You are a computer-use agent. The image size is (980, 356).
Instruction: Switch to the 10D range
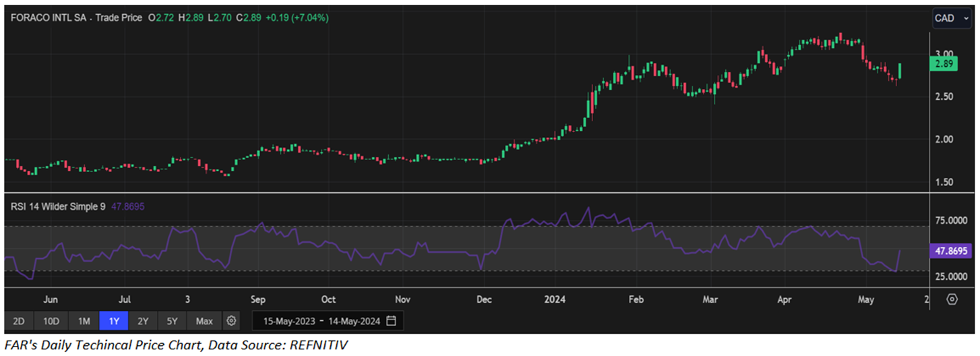51,320
